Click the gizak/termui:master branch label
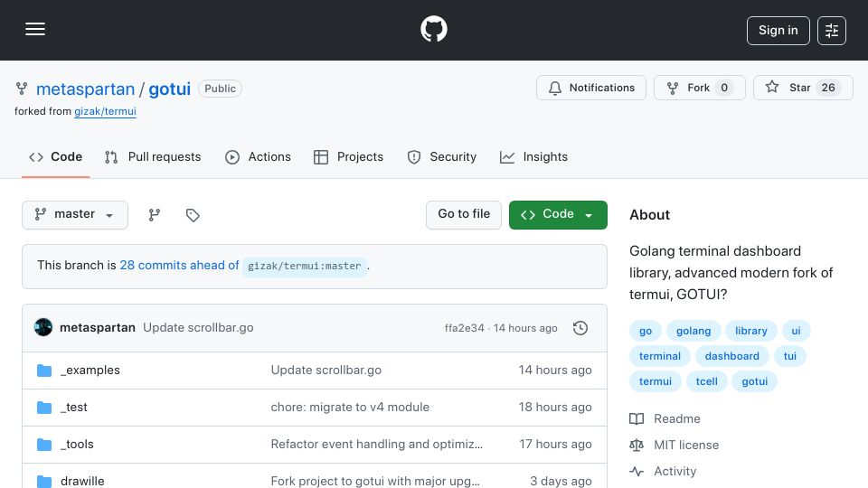This screenshot has height=488, width=868. click(x=305, y=266)
